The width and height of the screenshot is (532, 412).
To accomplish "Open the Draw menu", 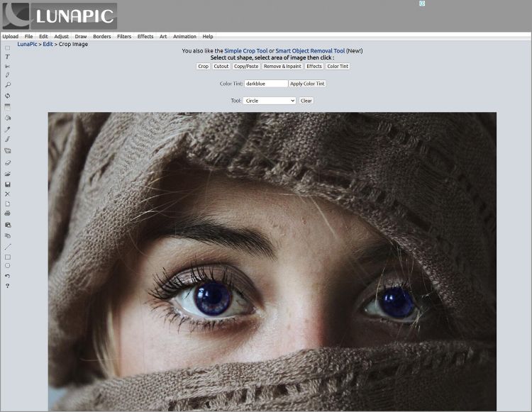I will (x=81, y=36).
